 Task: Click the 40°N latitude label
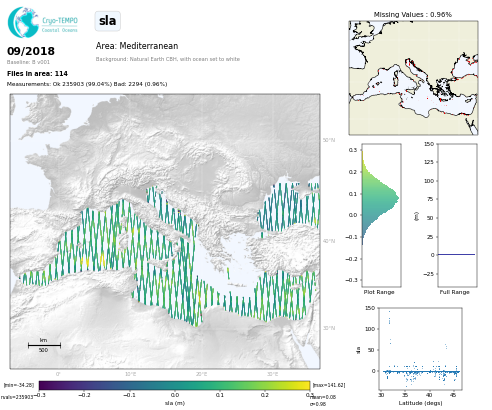(329, 241)
